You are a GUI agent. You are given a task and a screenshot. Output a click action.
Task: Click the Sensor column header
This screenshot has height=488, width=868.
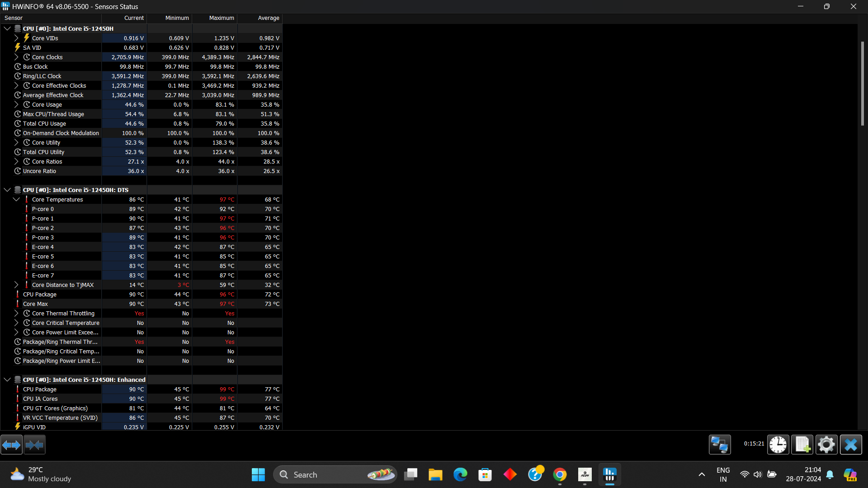pos(51,18)
